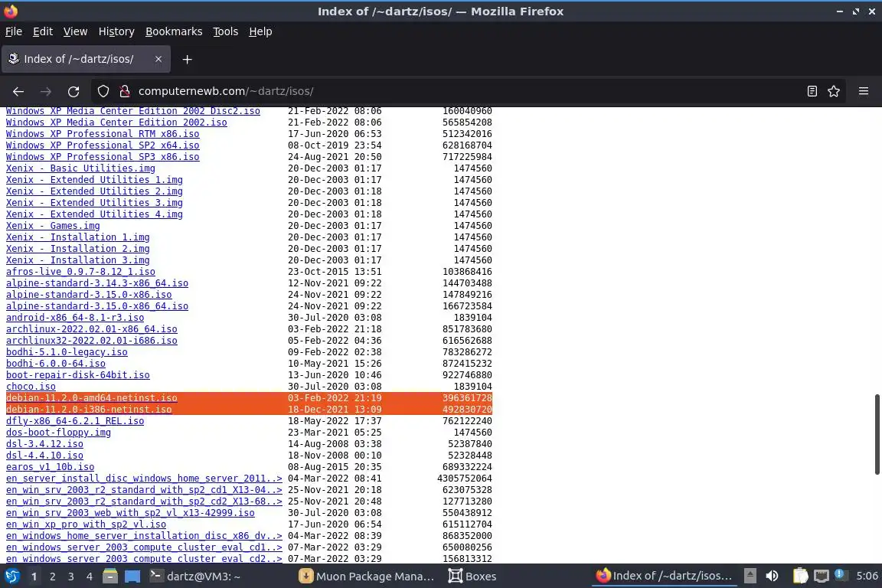Go back to the previous page

tap(18, 91)
